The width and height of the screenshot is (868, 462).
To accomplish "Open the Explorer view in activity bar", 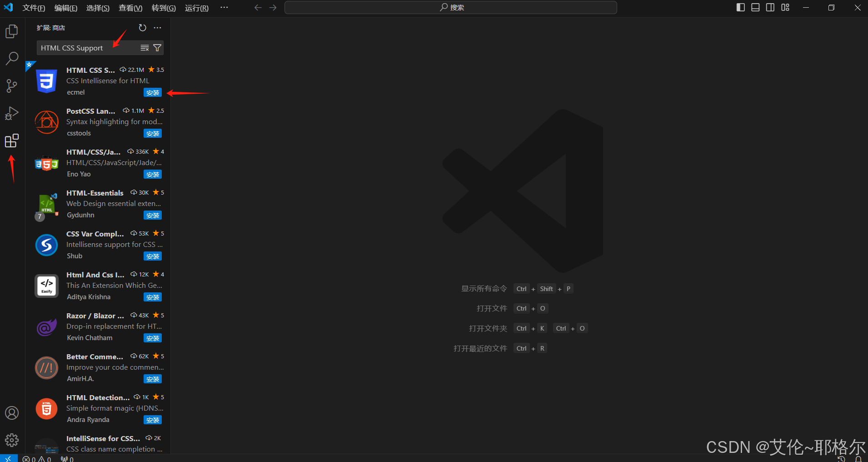I will 12,31.
